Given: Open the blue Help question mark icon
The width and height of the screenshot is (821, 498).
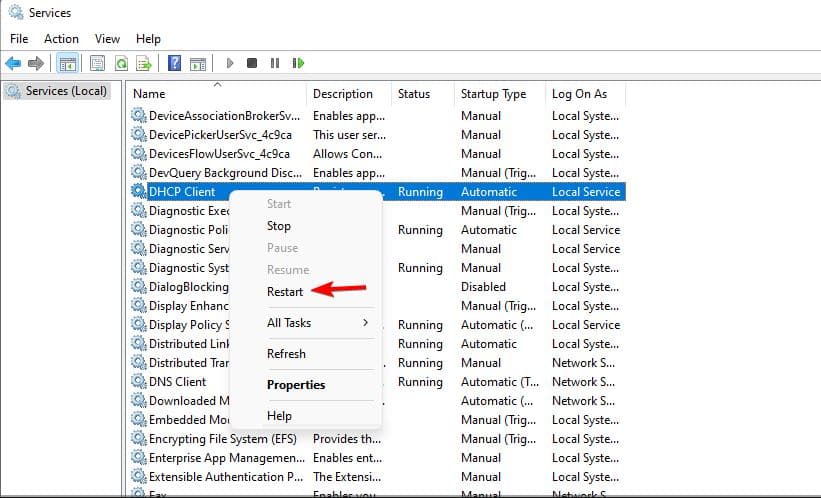Looking at the screenshot, I should click(174, 63).
